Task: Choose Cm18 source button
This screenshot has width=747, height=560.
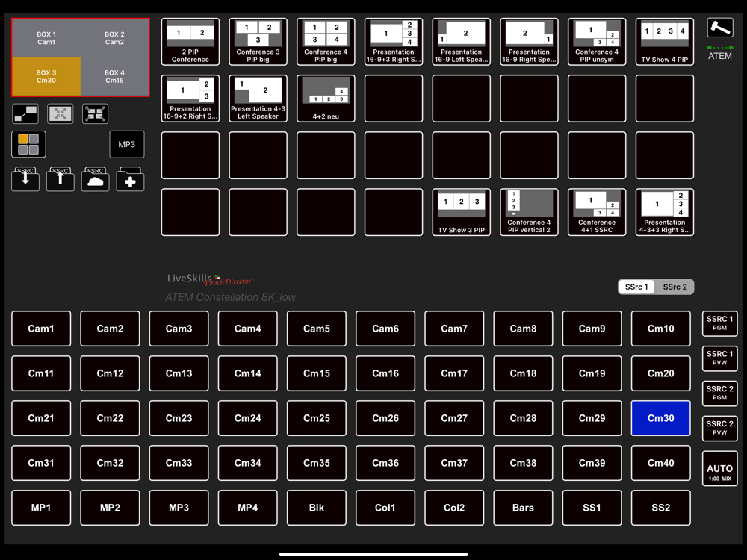Action: 523,373
